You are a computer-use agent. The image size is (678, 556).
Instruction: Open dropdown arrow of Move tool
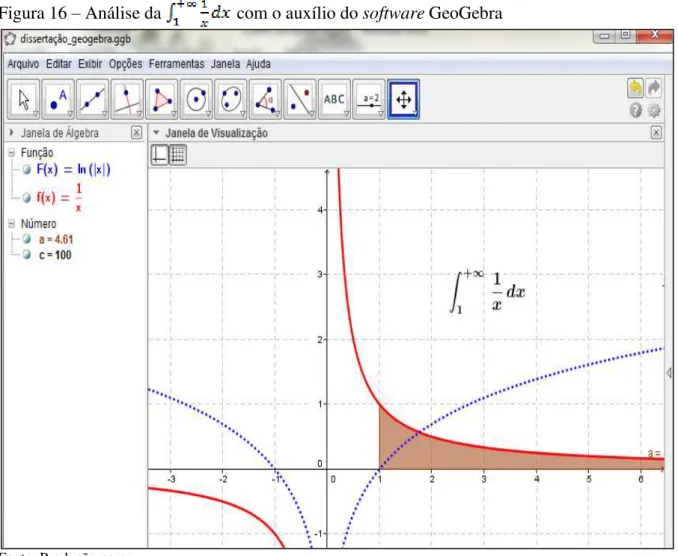pyautogui.click(x=36, y=114)
